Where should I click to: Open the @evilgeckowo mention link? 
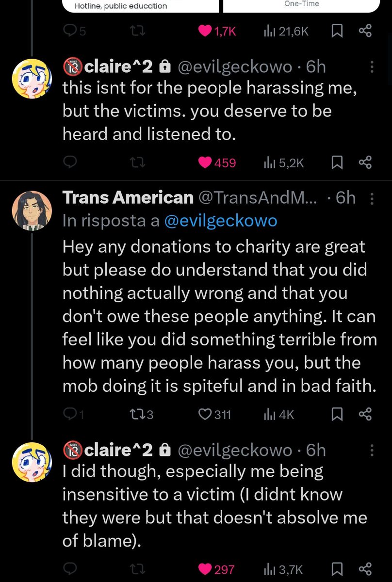[x=221, y=221]
